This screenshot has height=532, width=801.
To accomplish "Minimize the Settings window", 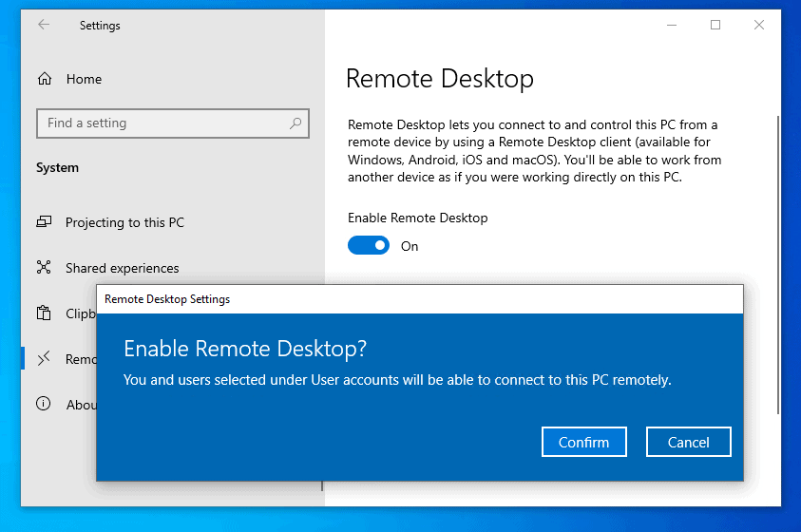I will (672, 26).
